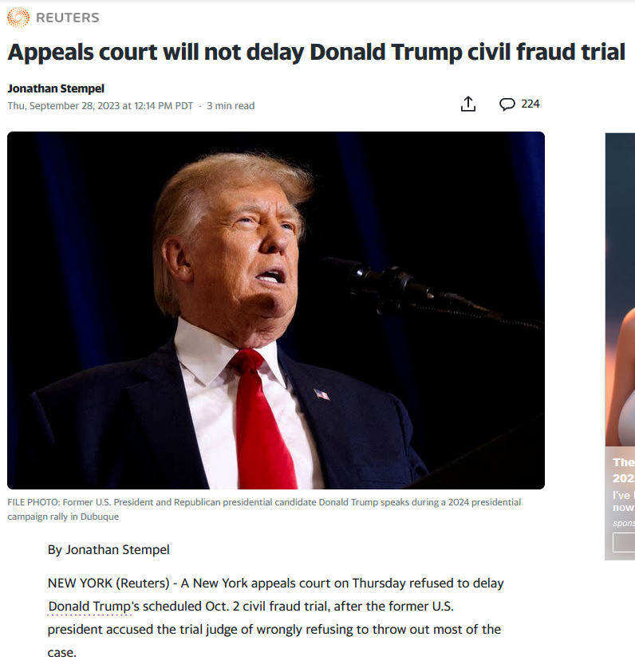The image size is (635, 672).
Task: Click the FILE PHOTO caption text
Action: [264, 509]
